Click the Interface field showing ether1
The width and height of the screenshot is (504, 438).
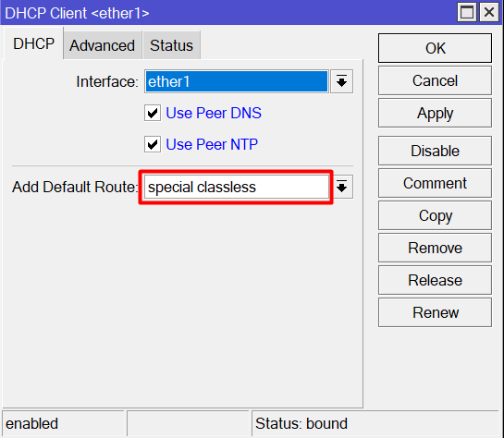pyautogui.click(x=237, y=81)
